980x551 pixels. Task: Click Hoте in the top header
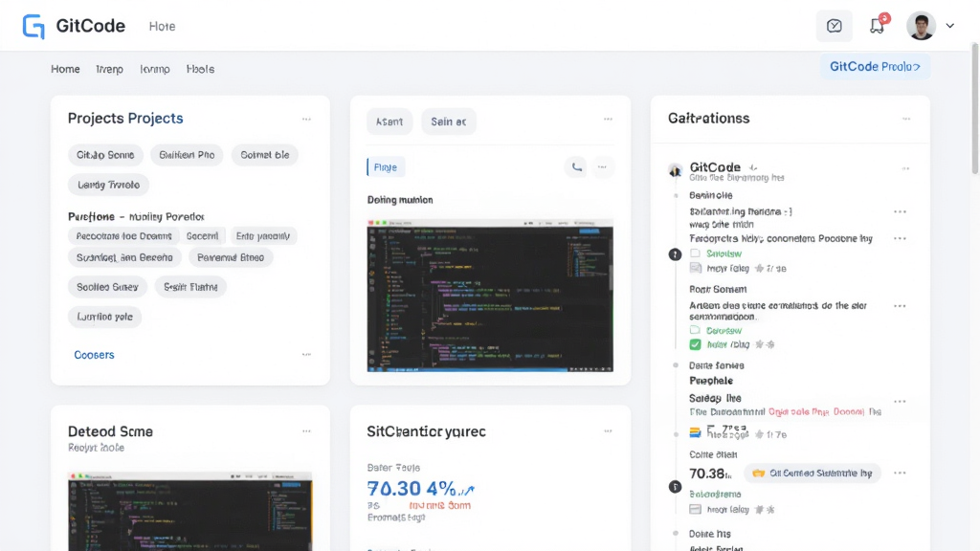pyautogui.click(x=162, y=26)
